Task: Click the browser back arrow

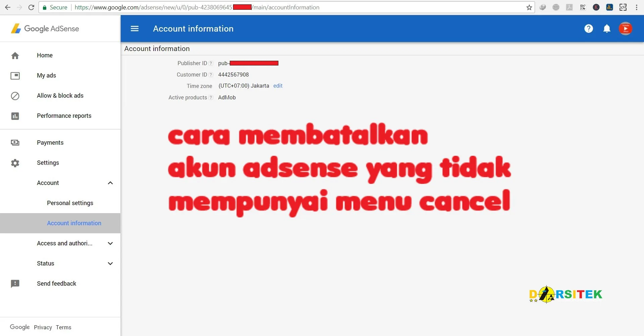Action: point(7,7)
